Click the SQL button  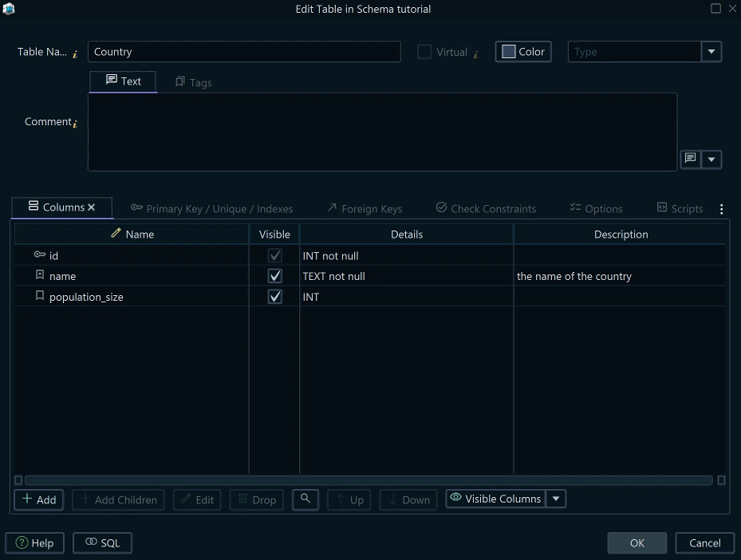pyautogui.click(x=102, y=542)
